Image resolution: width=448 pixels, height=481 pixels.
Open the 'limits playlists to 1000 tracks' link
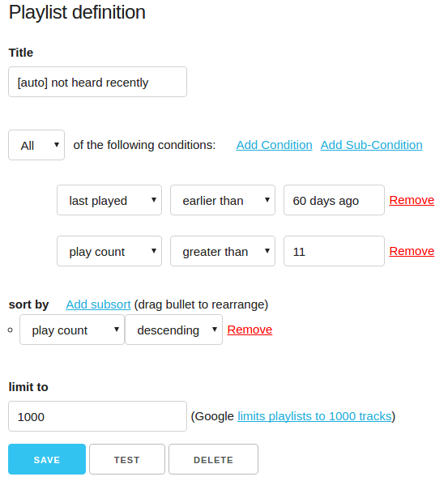[314, 416]
